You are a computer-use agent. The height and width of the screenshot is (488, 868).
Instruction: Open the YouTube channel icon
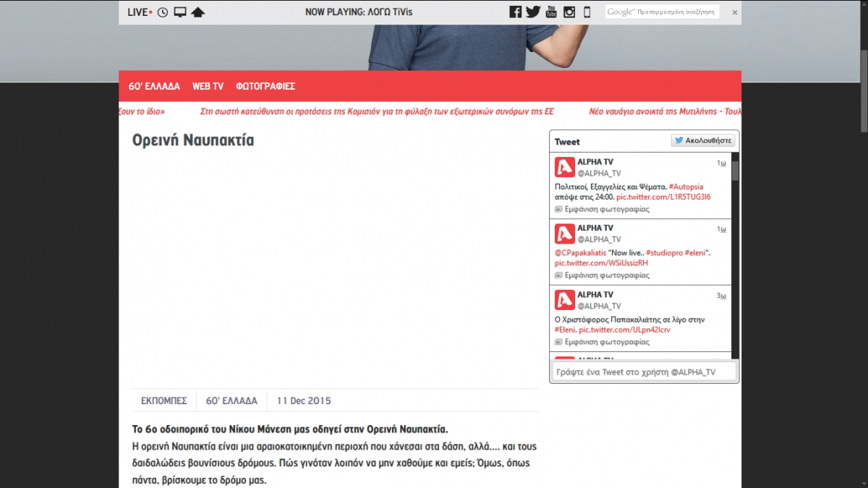coord(552,12)
